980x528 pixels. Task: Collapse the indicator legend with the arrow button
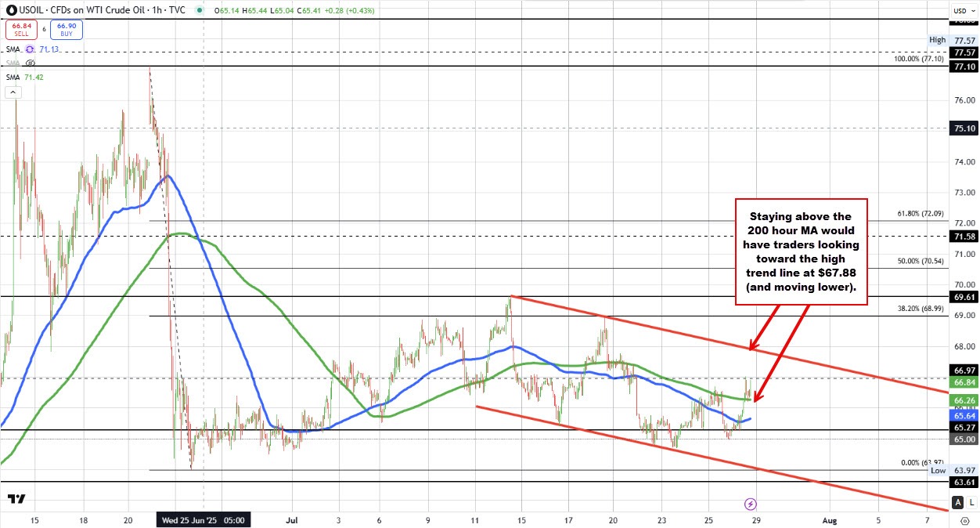click(x=13, y=93)
